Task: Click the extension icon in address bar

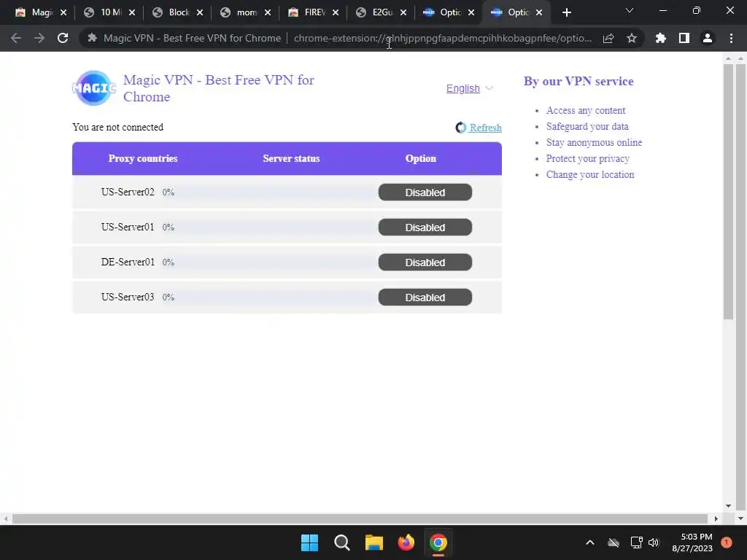Action: pyautogui.click(x=92, y=38)
